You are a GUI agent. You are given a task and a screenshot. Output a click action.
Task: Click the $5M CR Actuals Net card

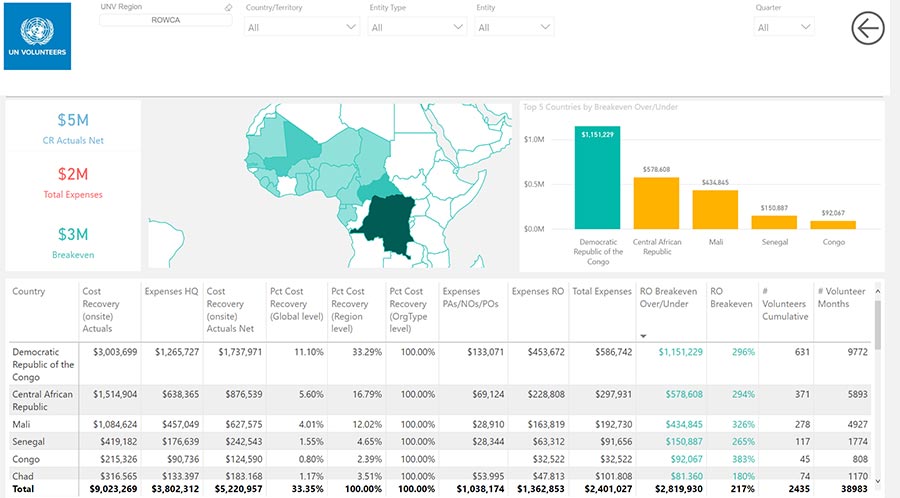click(73, 128)
